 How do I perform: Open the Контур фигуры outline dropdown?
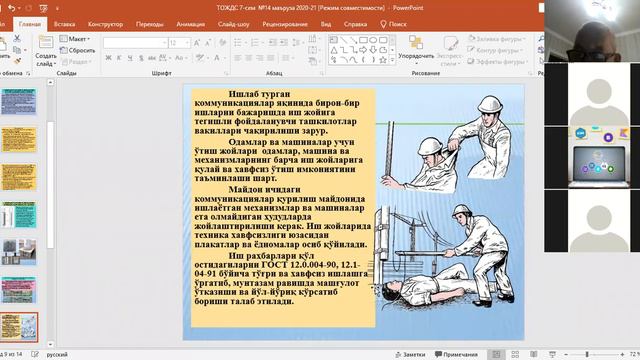pos(496,50)
